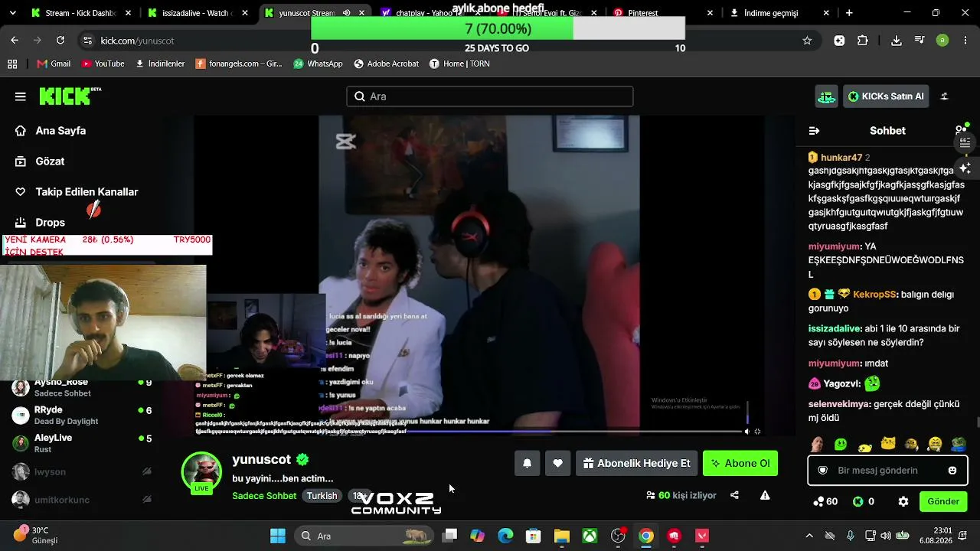Follow yunuscot with the heart button

click(x=557, y=463)
